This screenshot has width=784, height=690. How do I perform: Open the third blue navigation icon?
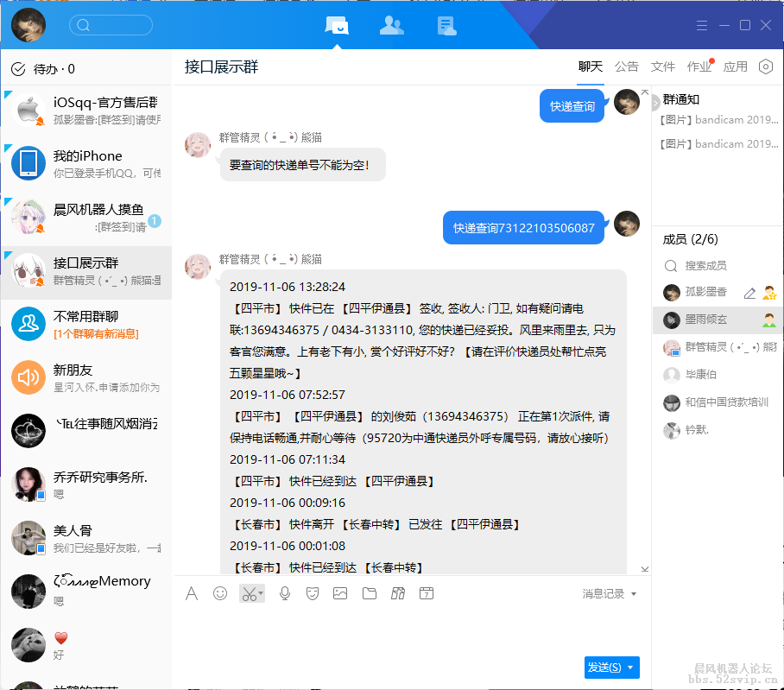[x=446, y=25]
